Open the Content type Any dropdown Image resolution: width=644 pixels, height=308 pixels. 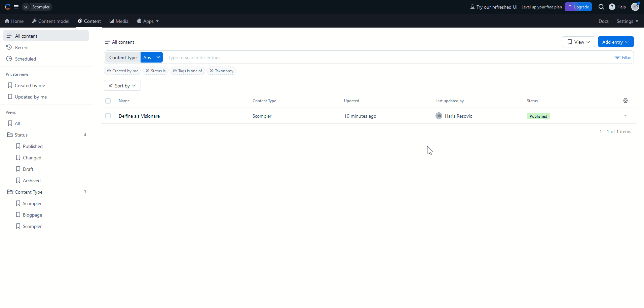(151, 57)
